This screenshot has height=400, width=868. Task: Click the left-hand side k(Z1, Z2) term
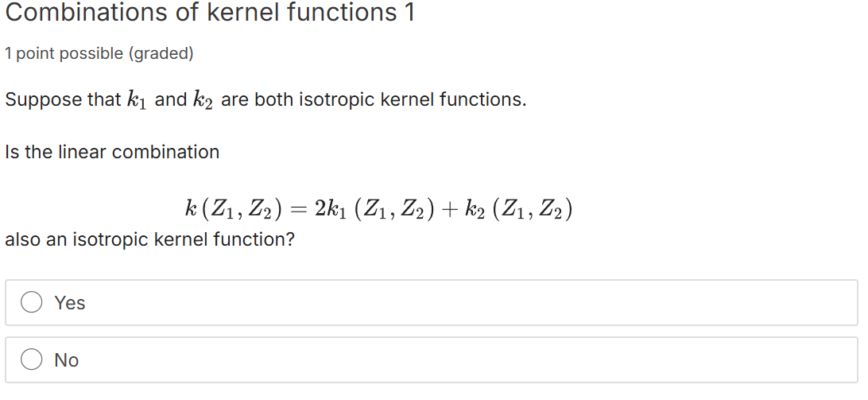[x=233, y=209]
